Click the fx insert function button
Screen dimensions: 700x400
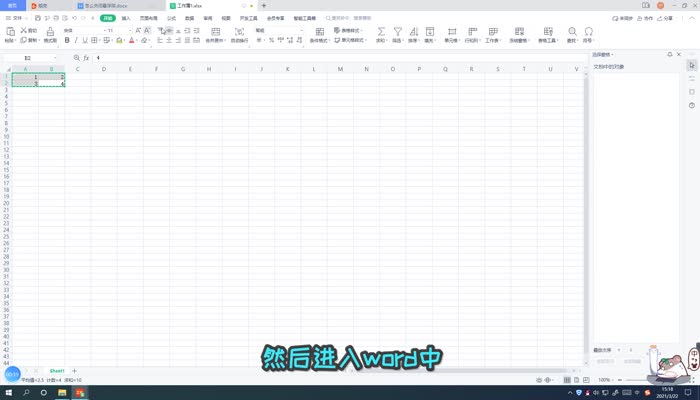tap(86, 58)
